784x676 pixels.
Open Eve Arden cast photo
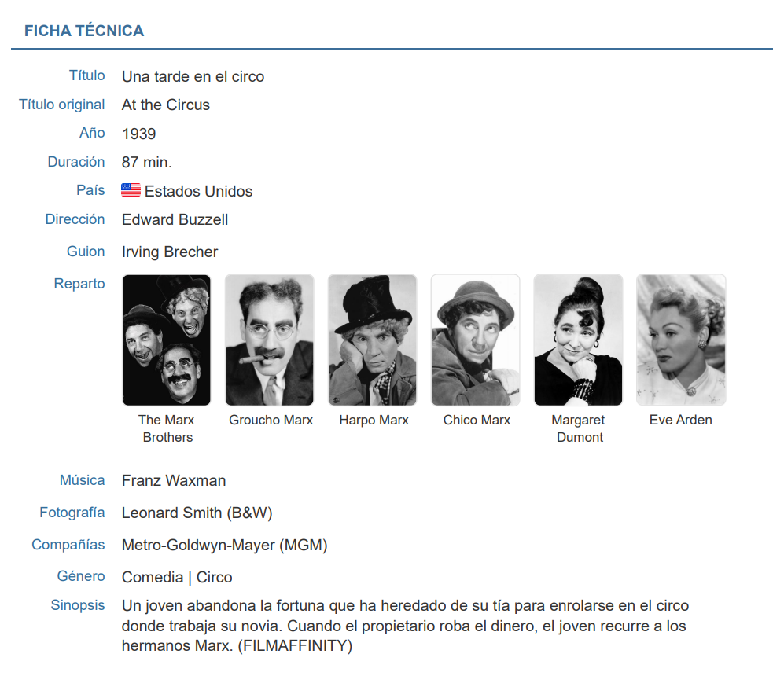tap(681, 340)
